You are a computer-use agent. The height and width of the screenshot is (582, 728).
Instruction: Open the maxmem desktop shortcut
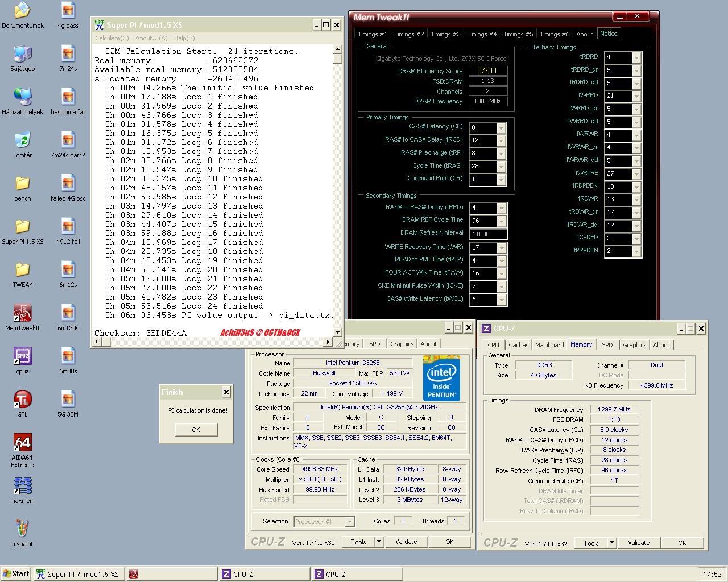22,487
